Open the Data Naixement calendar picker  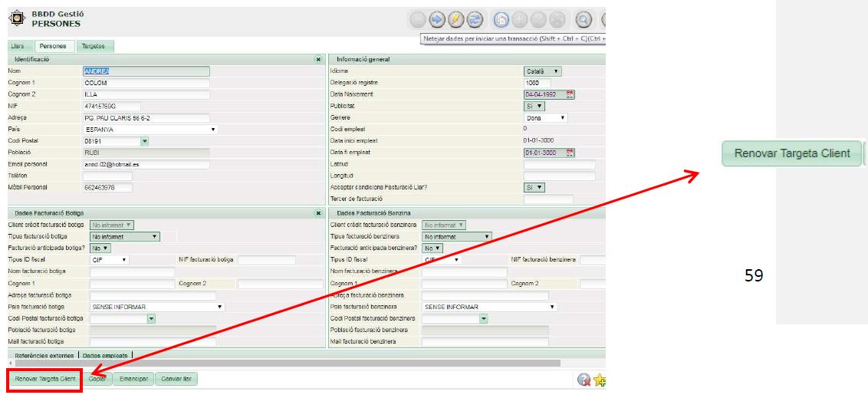click(570, 94)
